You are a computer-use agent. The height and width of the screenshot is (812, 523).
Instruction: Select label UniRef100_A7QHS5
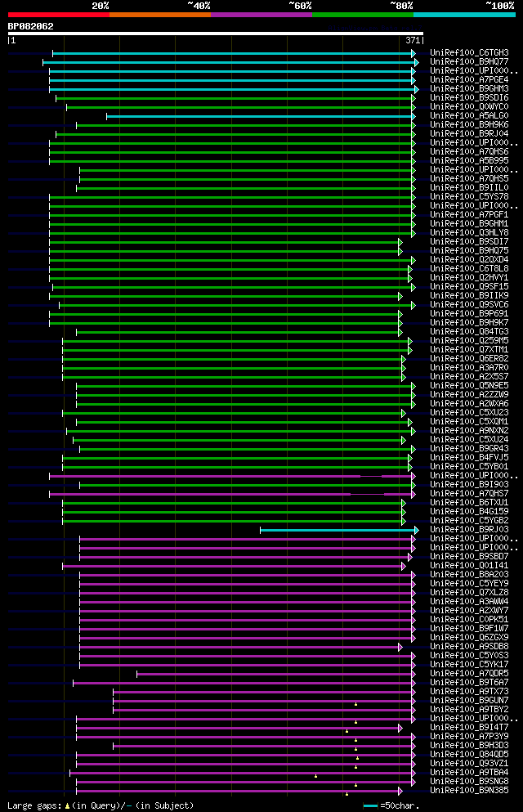pos(469,178)
